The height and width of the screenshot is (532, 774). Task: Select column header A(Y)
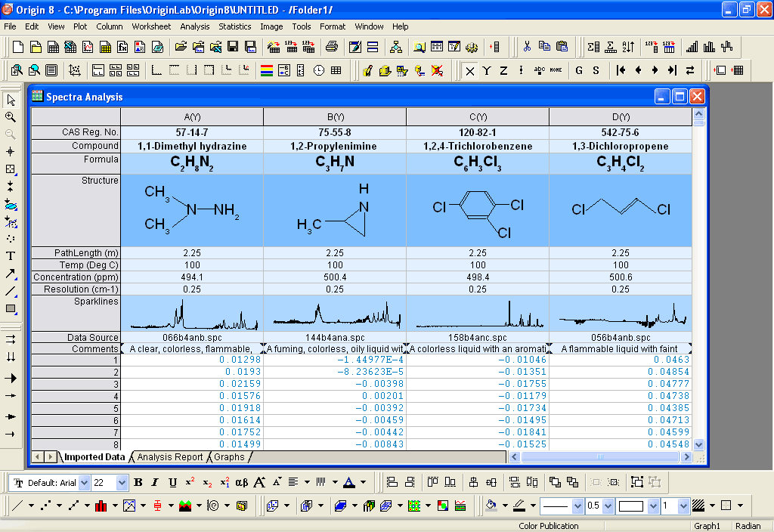(x=192, y=117)
